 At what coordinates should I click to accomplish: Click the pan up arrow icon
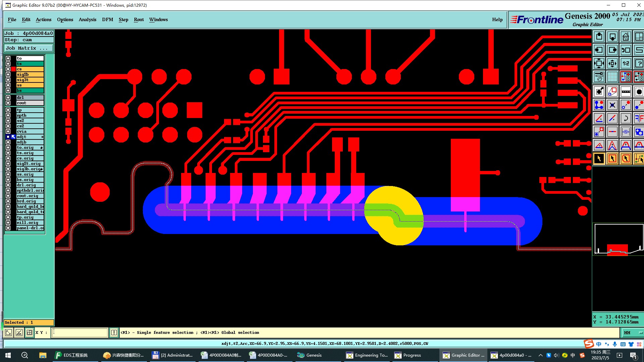599,37
